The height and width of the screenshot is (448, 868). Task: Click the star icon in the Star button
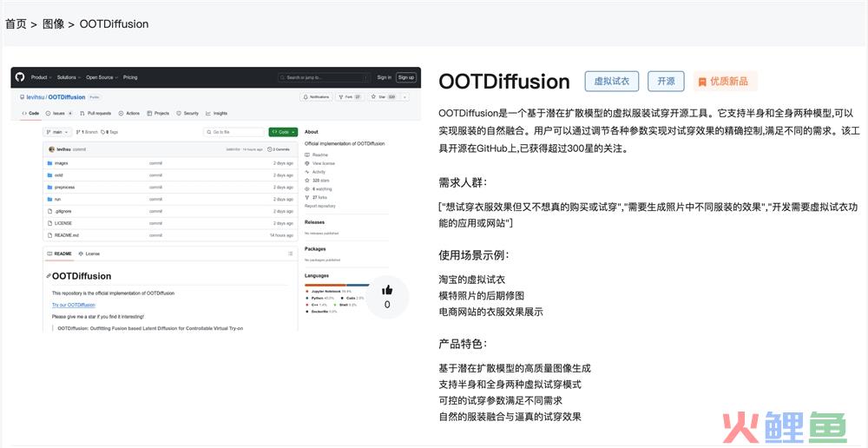pyautogui.click(x=373, y=96)
